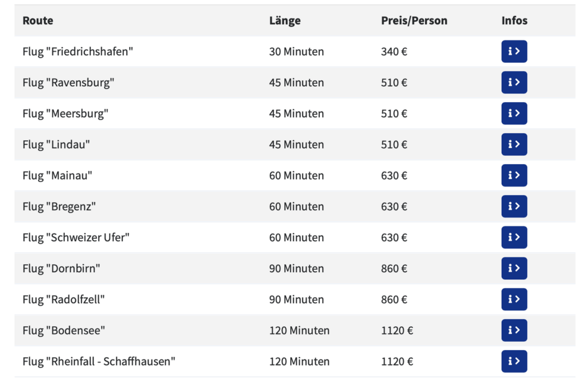Image resolution: width=588 pixels, height=391 pixels.
Task: Open info for Rheinfall - Schaffhausen flight
Action: point(514,361)
